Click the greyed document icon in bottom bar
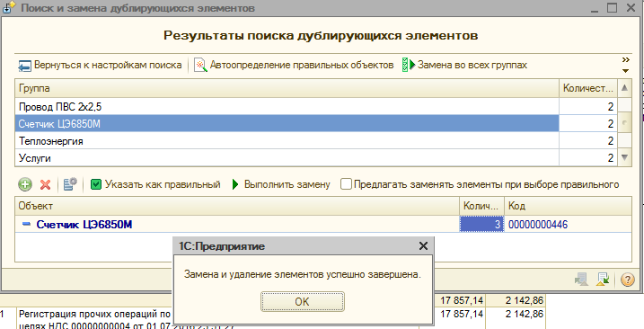The image size is (644, 329). [581, 280]
